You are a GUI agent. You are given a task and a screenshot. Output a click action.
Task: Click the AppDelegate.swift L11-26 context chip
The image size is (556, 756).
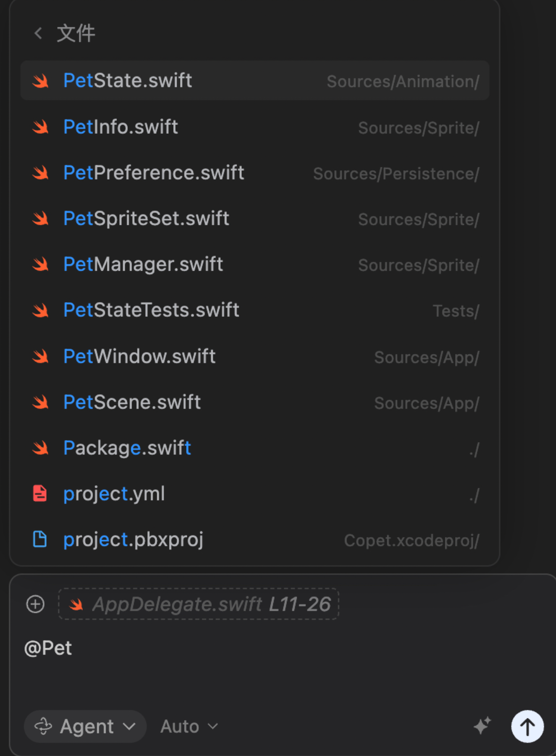(199, 604)
